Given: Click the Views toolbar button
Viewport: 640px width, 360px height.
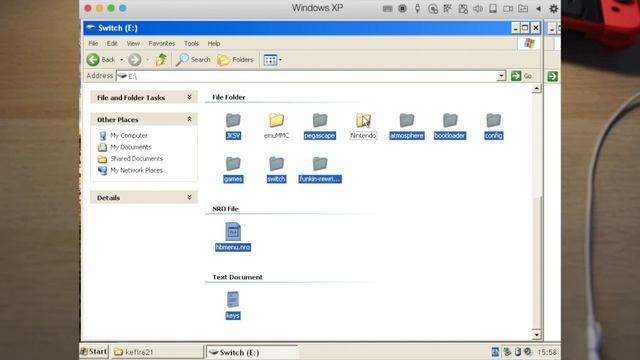Looking at the screenshot, I should click(270, 60).
